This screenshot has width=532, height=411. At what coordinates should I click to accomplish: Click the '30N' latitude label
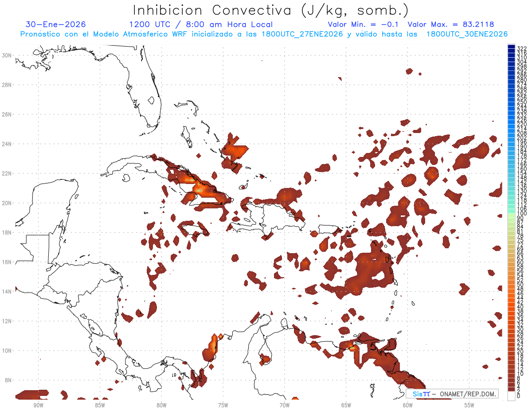[x=7, y=55]
